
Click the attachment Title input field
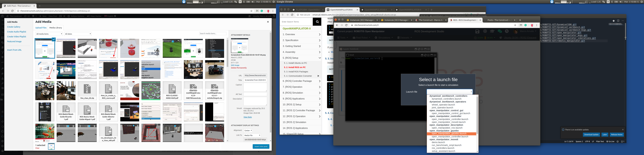(255, 80)
